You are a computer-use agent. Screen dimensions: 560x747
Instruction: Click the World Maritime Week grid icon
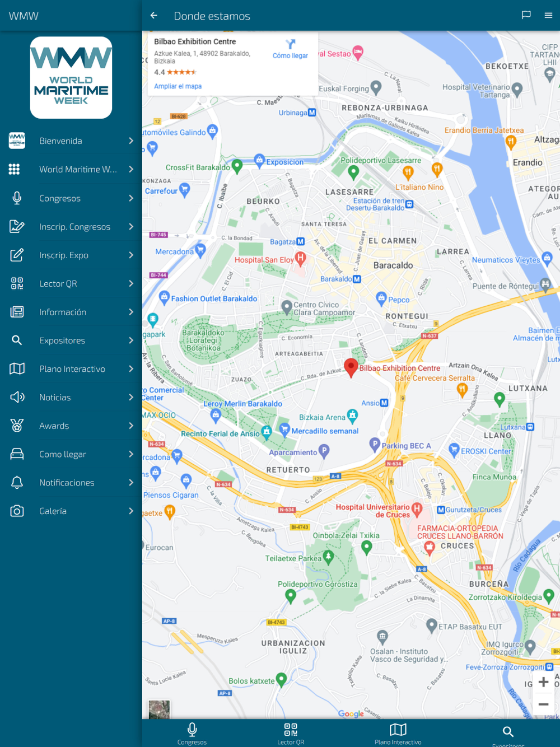tap(15, 169)
